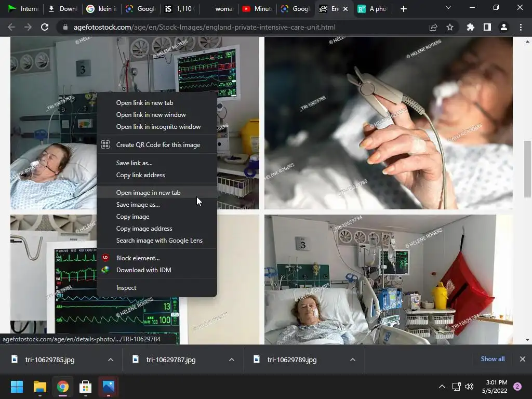Expand options for tri-10629785.jpg download
Screen dimensions: 532x399
(x=111, y=360)
